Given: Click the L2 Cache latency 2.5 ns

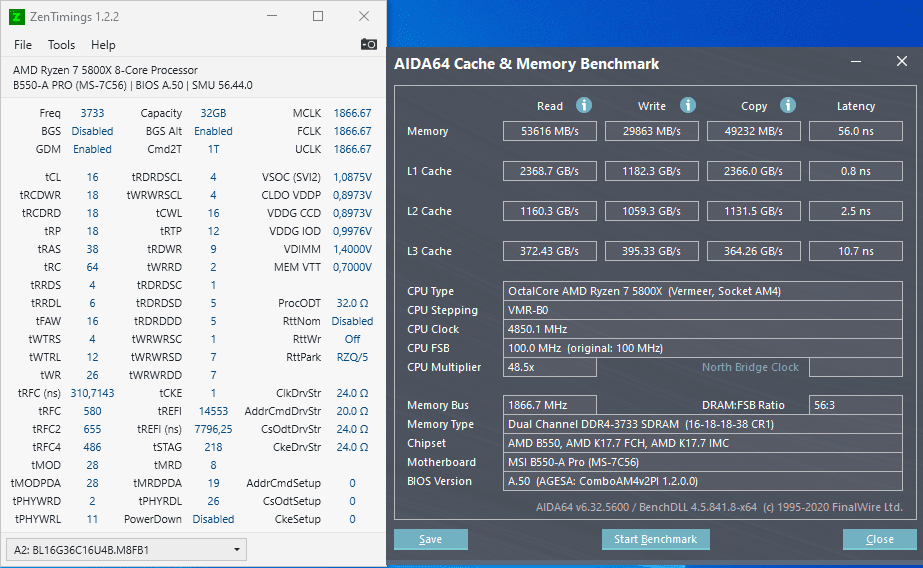Looking at the screenshot, I should [x=856, y=211].
